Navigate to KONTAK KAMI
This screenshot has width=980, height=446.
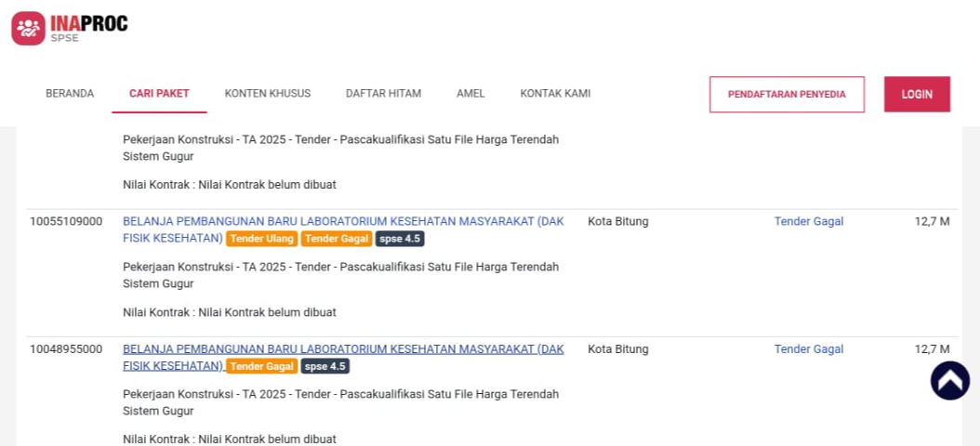point(555,94)
